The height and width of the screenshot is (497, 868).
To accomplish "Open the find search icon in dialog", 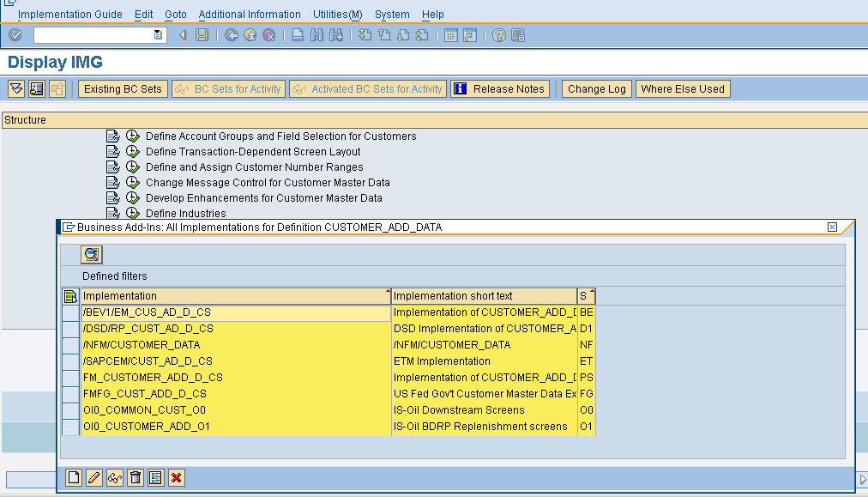I will pos(91,254).
